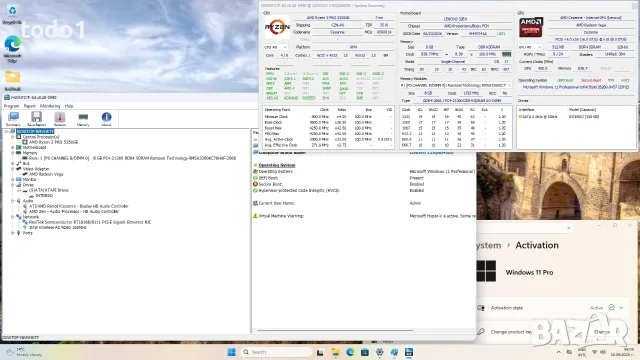Clear the Settings search box
This screenshot has height=360, width=640.
pos(569,228)
